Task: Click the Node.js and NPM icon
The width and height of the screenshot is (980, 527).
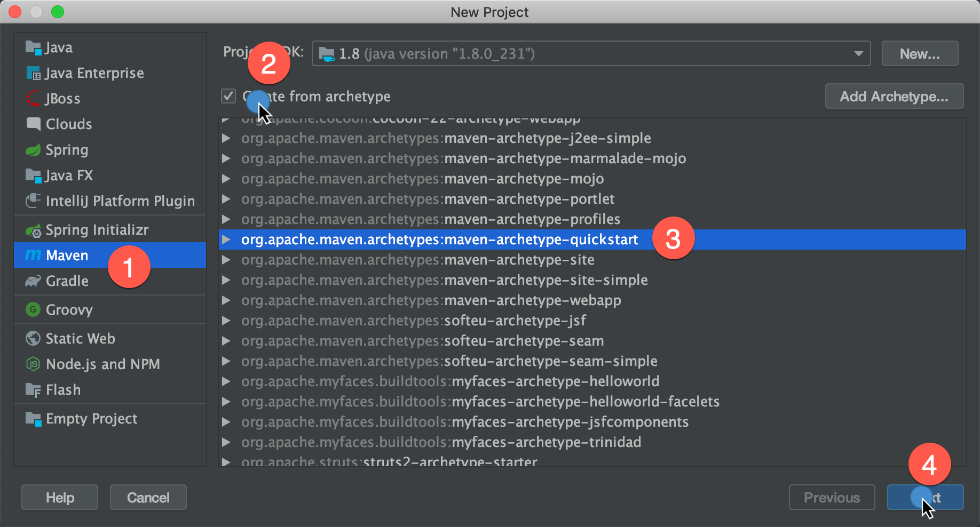Action: pyautogui.click(x=33, y=364)
